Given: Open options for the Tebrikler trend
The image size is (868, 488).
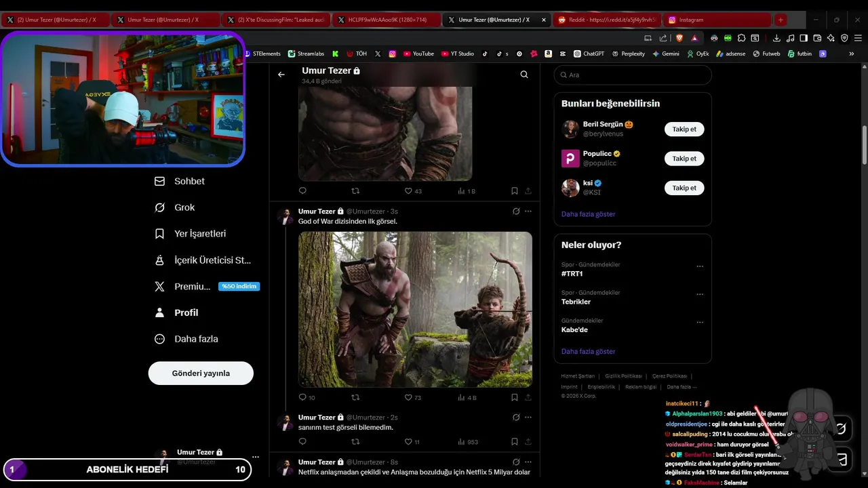Looking at the screenshot, I should click(x=700, y=294).
